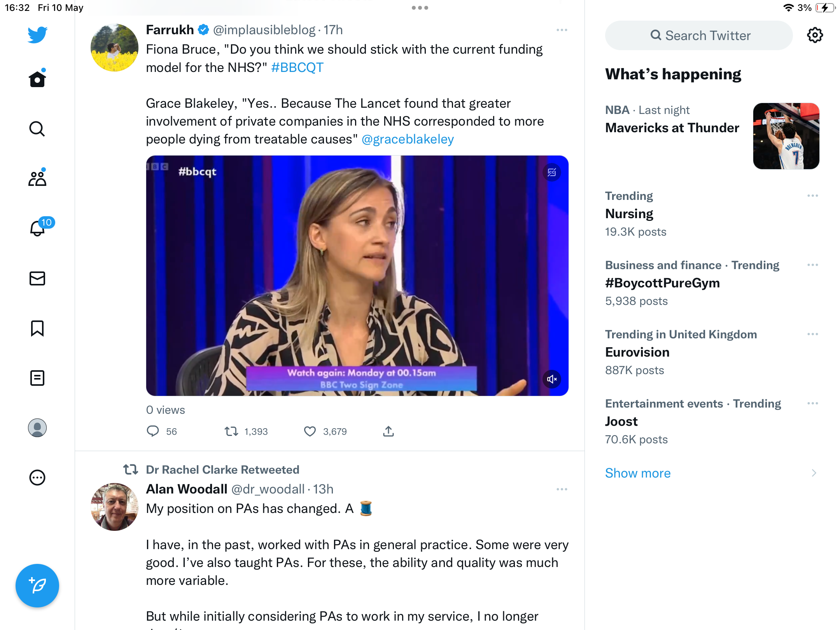This screenshot has width=840, height=630.
Task: Unmute the BBCQT video
Action: [x=552, y=379]
